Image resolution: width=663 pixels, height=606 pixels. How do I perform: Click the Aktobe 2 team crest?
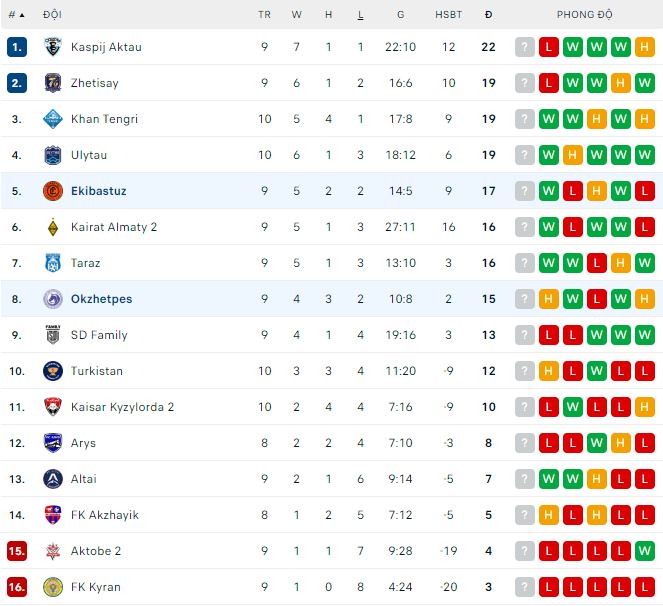53,551
